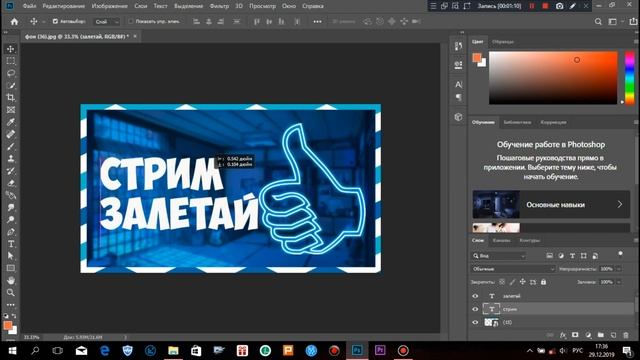Open the opacity (Непрозрачность) dropdown arrow
Image resolution: width=640 pixels, height=360 pixels.
click(x=619, y=269)
